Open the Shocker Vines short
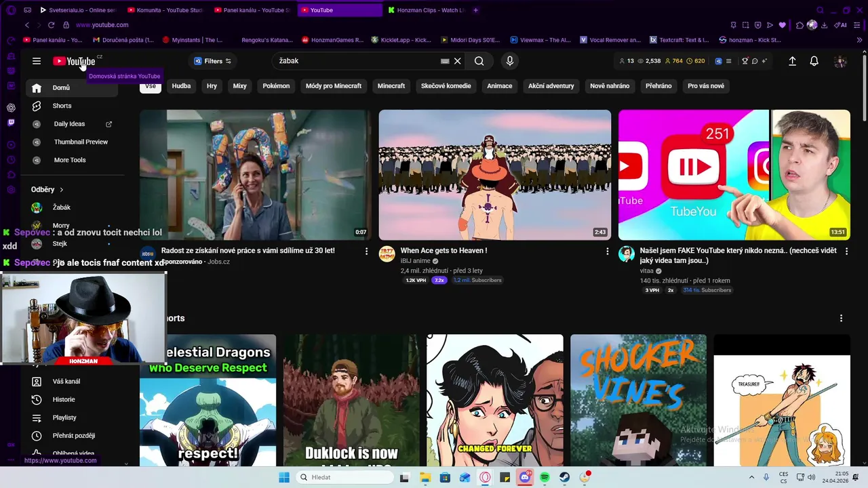 (638, 400)
